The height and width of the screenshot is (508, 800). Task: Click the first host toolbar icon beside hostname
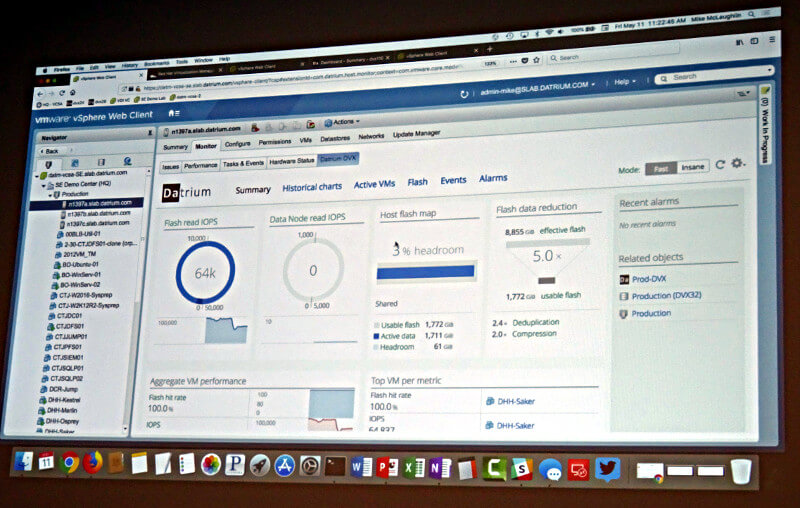point(255,128)
